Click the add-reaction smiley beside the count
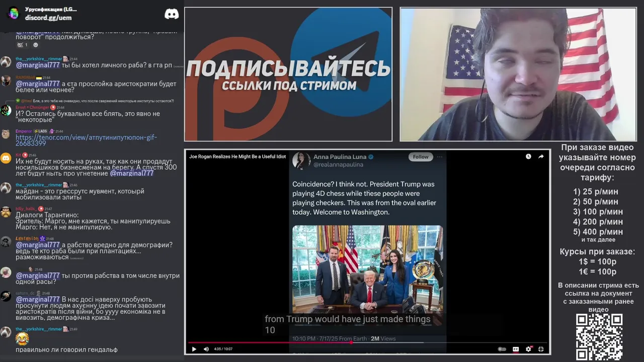 [35, 45]
